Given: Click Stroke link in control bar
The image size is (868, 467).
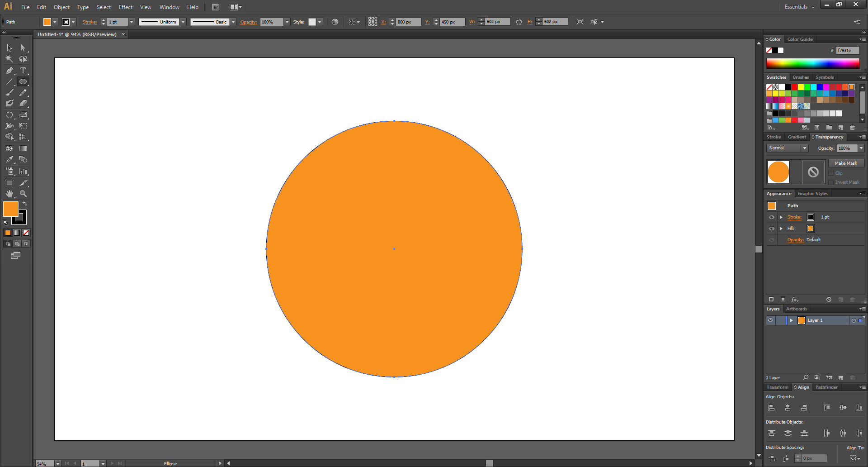Looking at the screenshot, I should [x=90, y=22].
